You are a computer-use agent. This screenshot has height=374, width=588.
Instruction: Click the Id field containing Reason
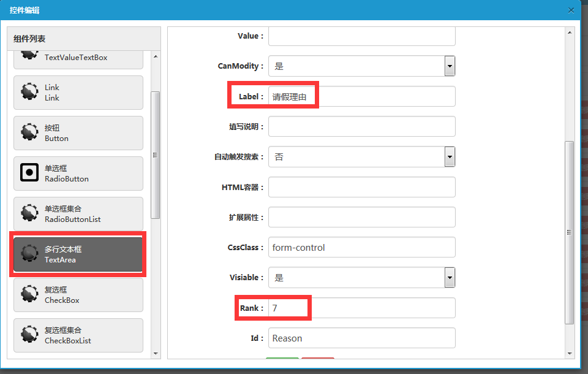(362, 338)
